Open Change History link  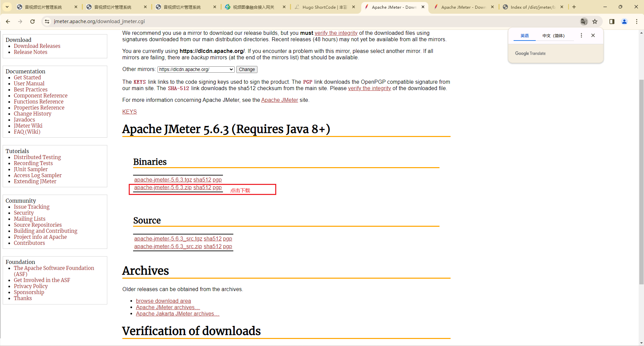point(33,114)
